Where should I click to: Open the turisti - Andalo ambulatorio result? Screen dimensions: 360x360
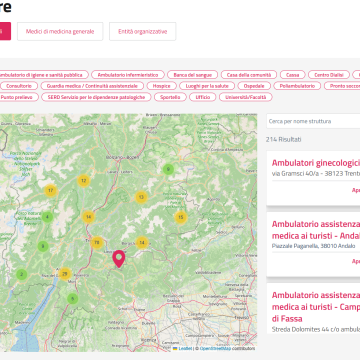click(x=316, y=230)
